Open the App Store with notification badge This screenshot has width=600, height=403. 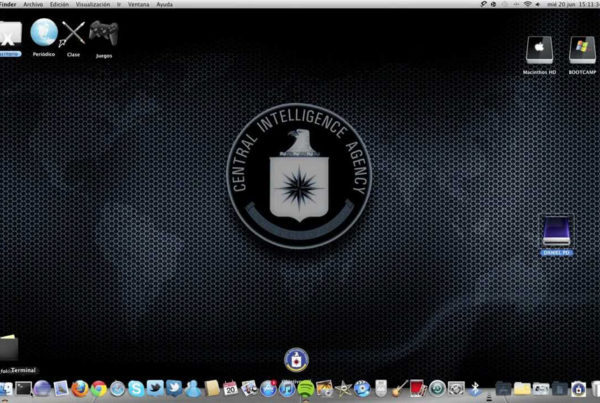268,389
